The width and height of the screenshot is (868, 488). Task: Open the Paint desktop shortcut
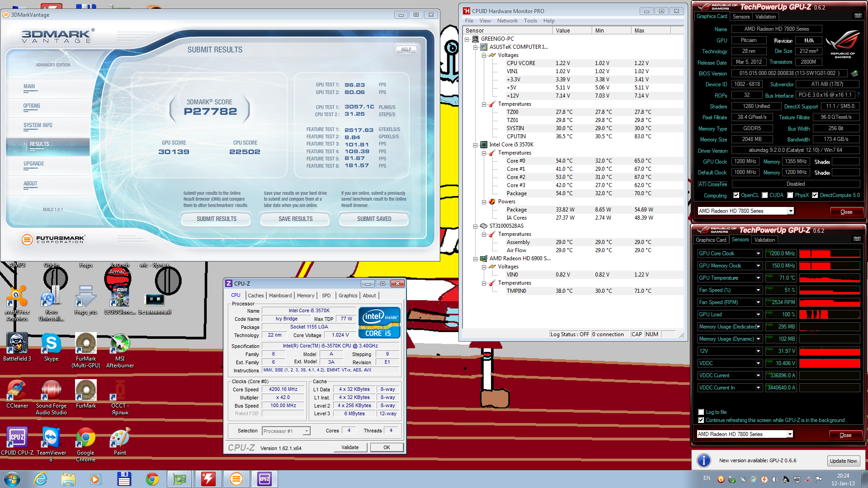(x=120, y=441)
